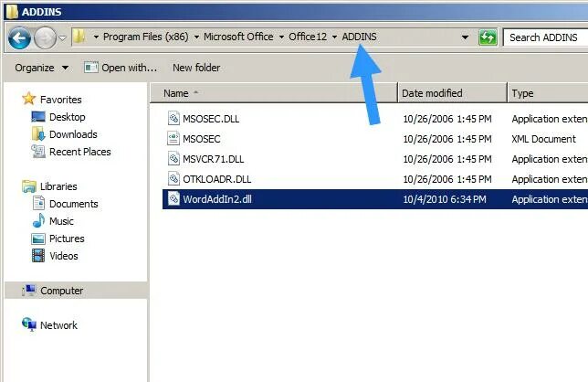Click the Favorites star icon
Screen dimensions: 588x382
(x=29, y=99)
